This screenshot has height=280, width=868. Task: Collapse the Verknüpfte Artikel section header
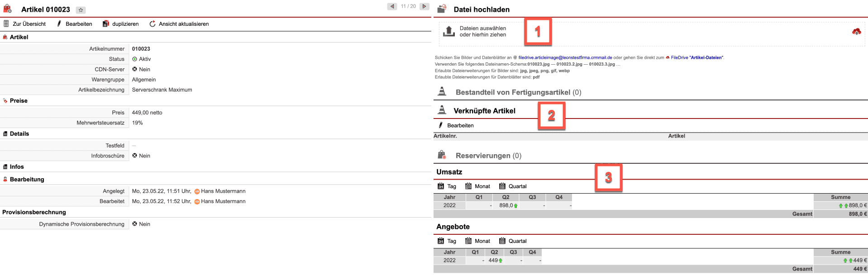tap(484, 111)
